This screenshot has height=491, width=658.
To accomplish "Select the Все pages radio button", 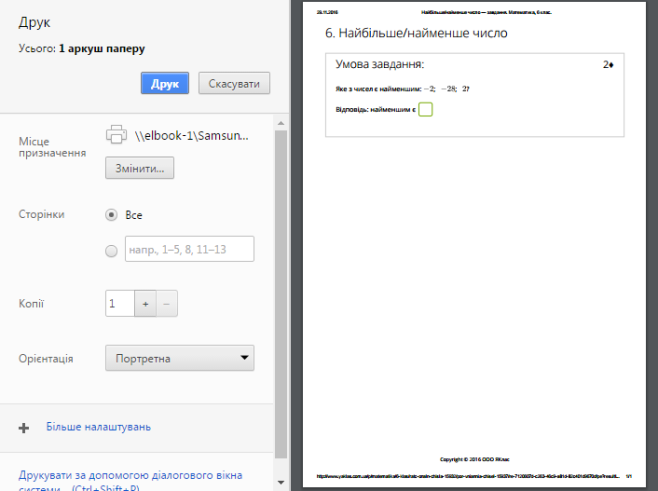I will [111, 215].
